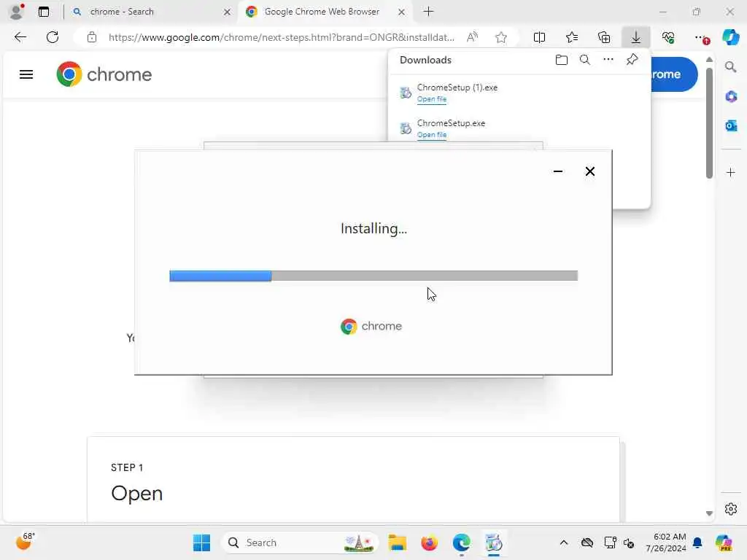Open notifications bell in the tray
Screen dimensions: 747x560
697,542
